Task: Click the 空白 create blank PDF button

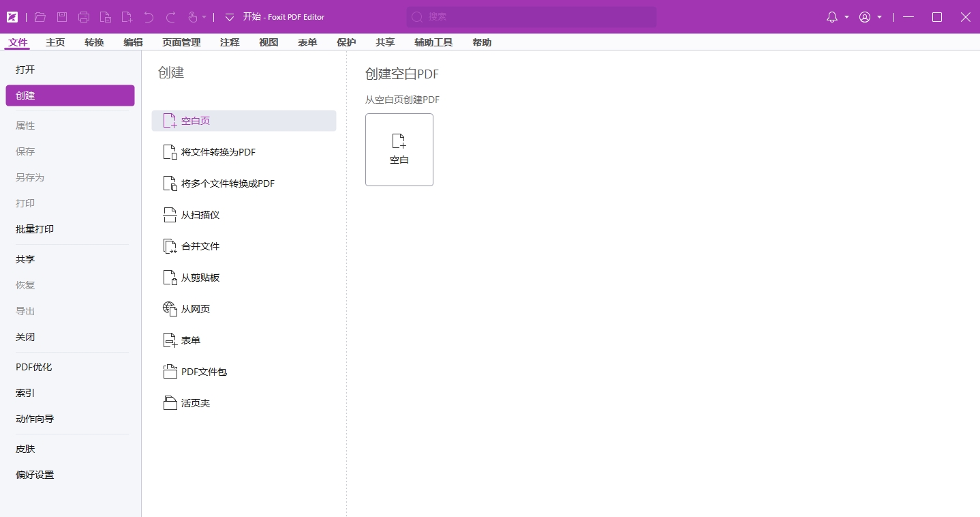Action: [x=399, y=149]
